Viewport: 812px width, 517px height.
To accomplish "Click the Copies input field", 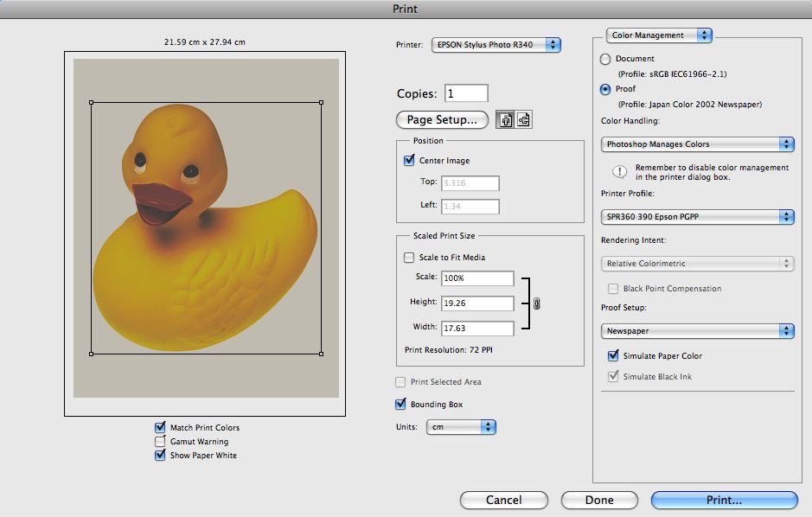I will coord(466,93).
